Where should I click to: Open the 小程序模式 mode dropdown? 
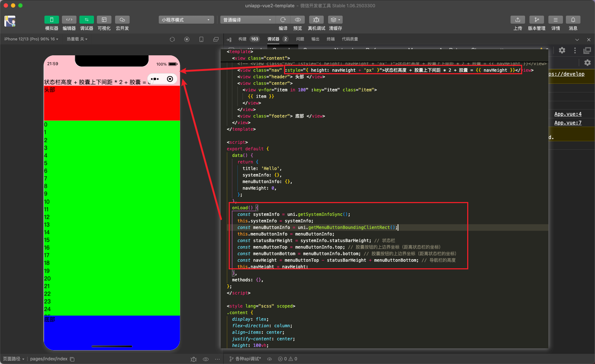pyautogui.click(x=186, y=20)
